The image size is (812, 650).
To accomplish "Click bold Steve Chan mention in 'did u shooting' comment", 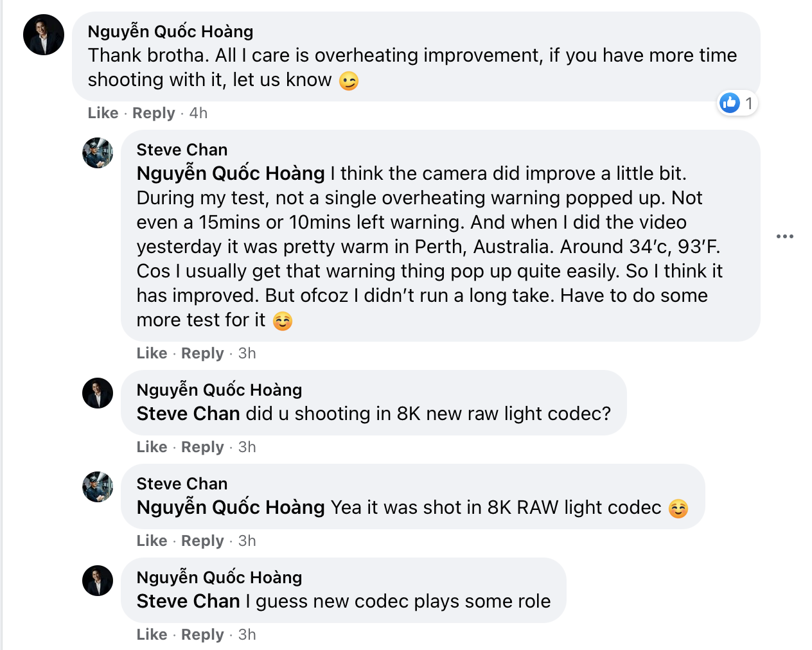I will (188, 414).
